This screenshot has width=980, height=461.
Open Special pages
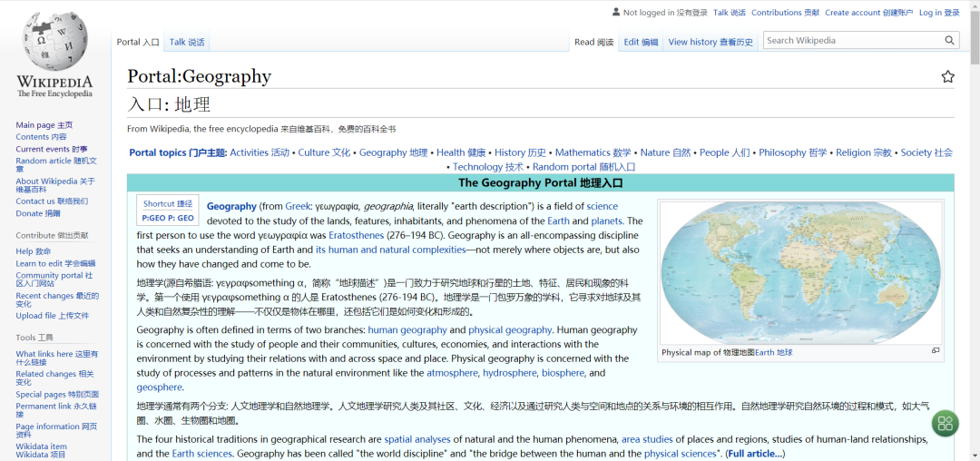(x=57, y=394)
